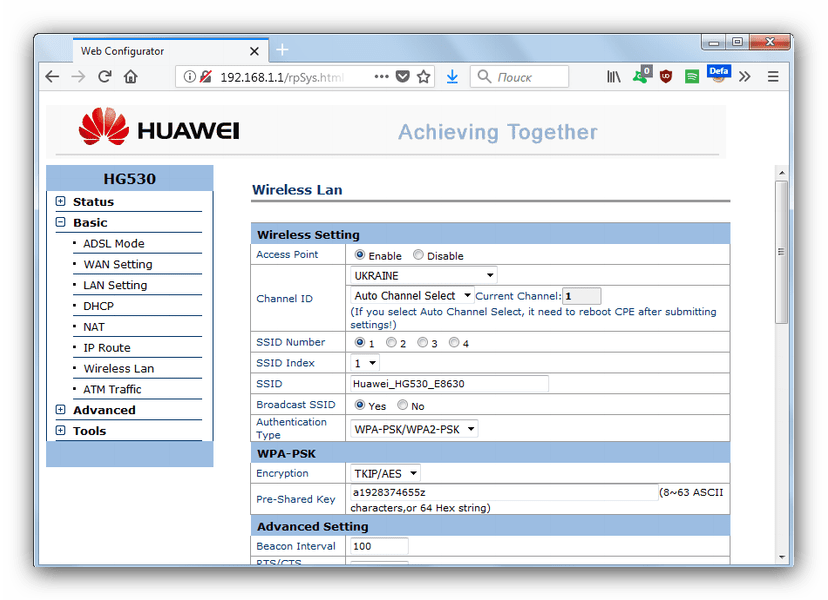Click the green Spotify-style extension icon
828x600 pixels.
(x=692, y=77)
